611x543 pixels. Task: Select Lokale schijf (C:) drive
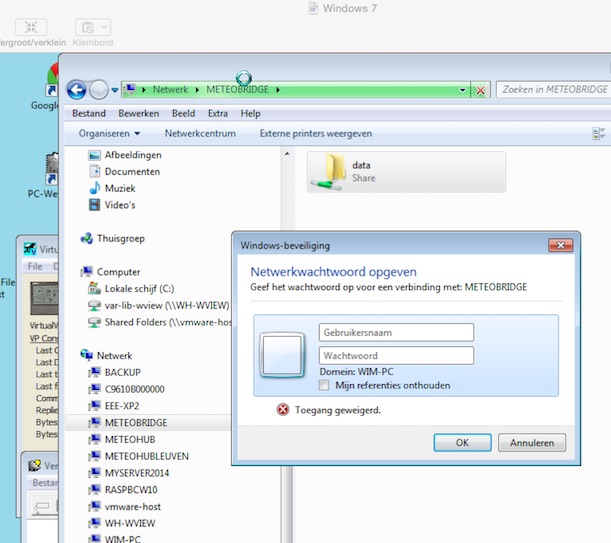click(x=96, y=289)
